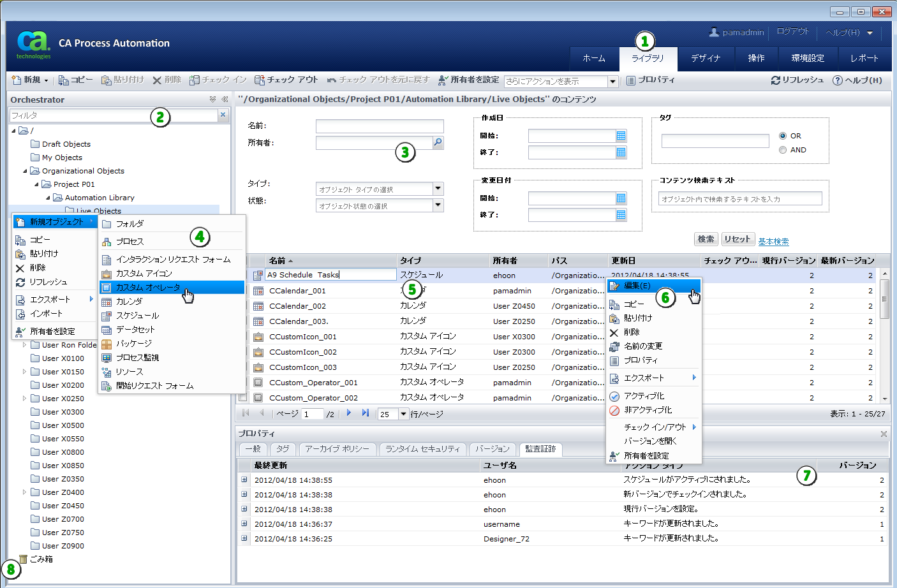The height and width of the screenshot is (588, 897).
Task: Select the OR radio button
Action: click(783, 136)
